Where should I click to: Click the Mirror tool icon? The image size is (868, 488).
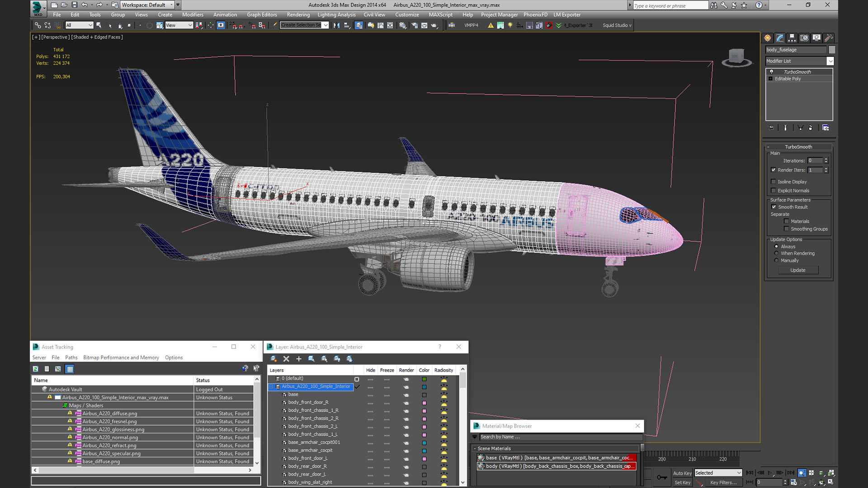(x=336, y=25)
